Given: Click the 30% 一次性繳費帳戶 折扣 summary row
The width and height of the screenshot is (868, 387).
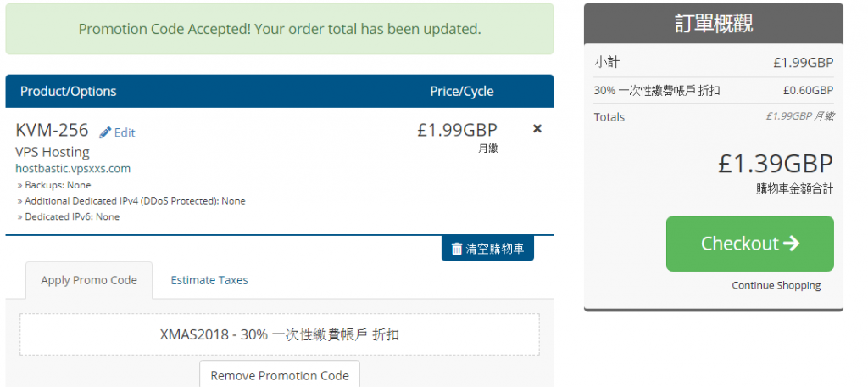Looking at the screenshot, I should click(x=714, y=90).
